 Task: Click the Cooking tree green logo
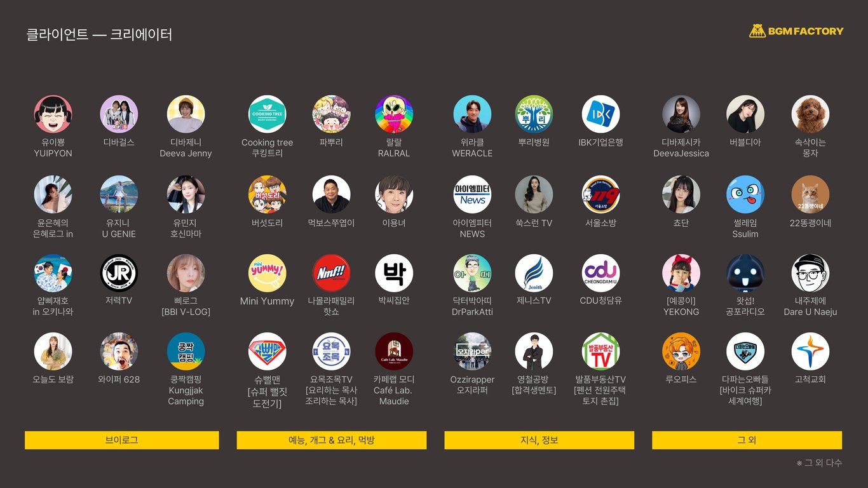267,114
